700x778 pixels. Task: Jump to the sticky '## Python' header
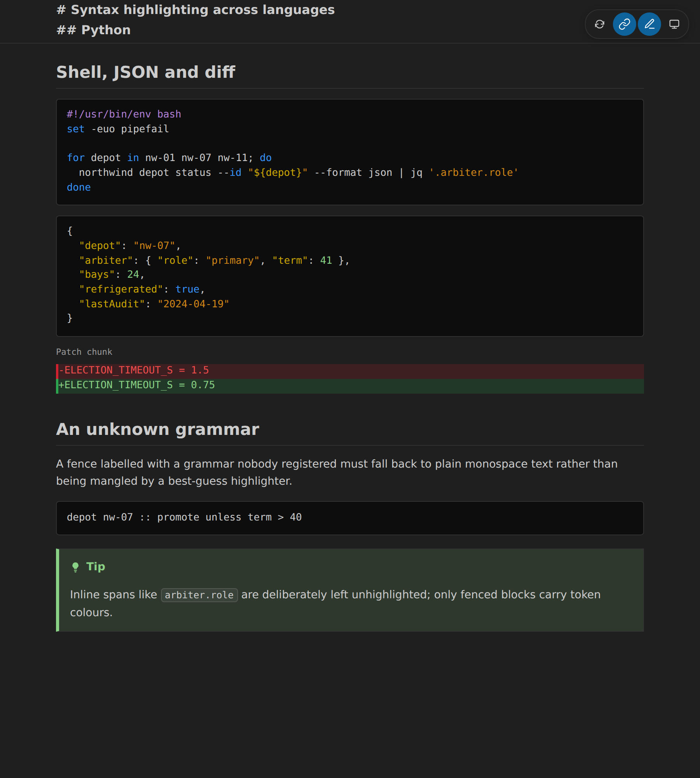pyautogui.click(x=93, y=30)
